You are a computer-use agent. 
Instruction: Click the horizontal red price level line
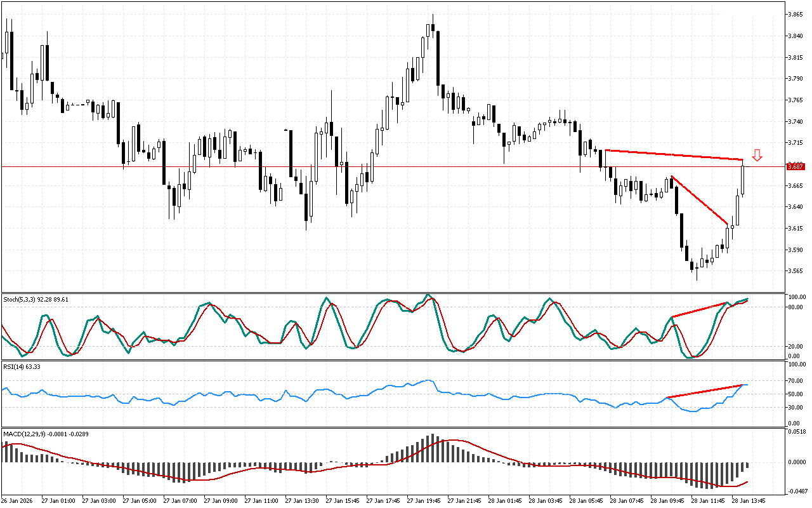(x=381, y=166)
